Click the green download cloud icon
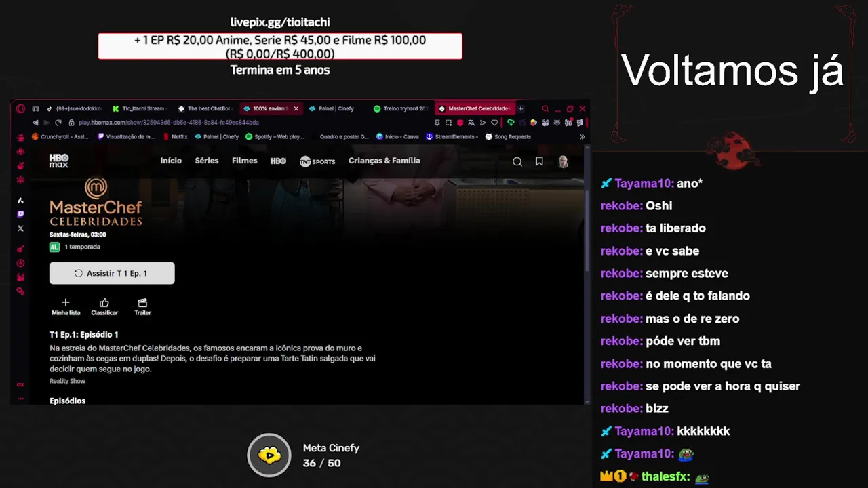Image resolution: width=868 pixels, height=488 pixels. click(511, 123)
